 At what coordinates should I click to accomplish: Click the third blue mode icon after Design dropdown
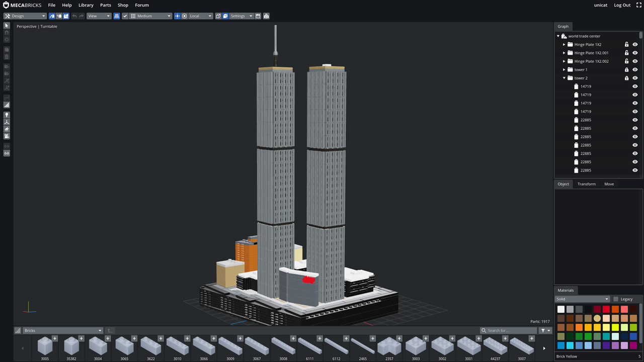coord(66,16)
